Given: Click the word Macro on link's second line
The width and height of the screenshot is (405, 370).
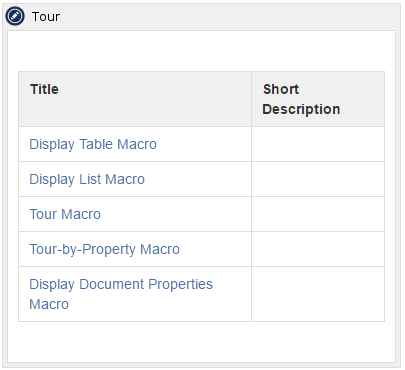Looking at the screenshot, I should point(49,304).
